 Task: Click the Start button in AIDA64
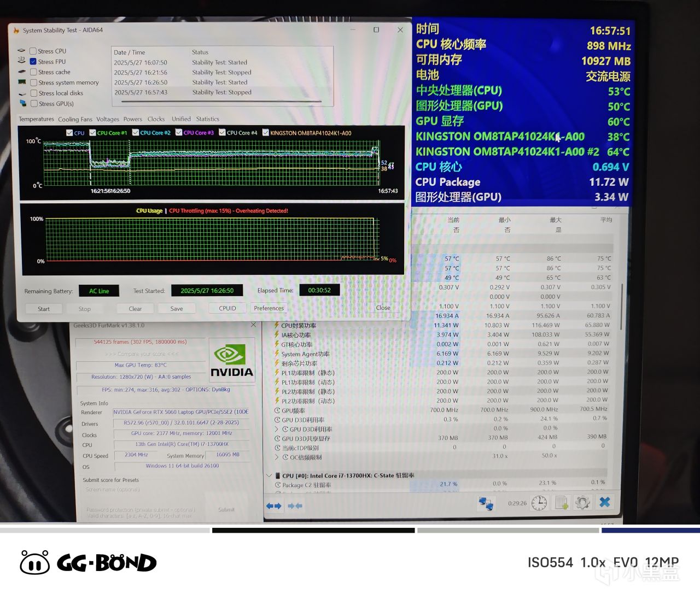coord(44,309)
